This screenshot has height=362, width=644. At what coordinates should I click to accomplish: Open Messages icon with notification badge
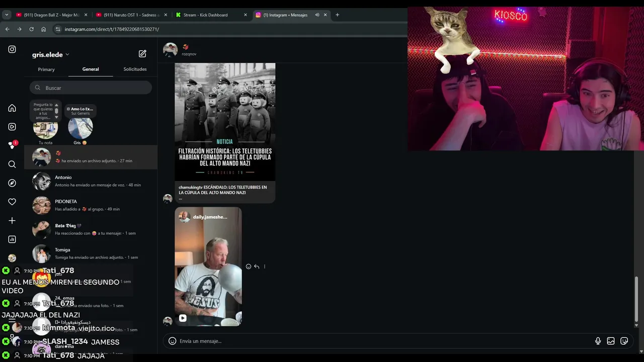pos(12,145)
